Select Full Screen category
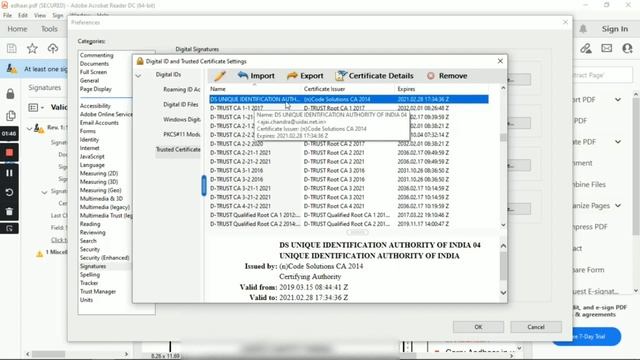The width and height of the screenshot is (640, 360). tap(93, 72)
